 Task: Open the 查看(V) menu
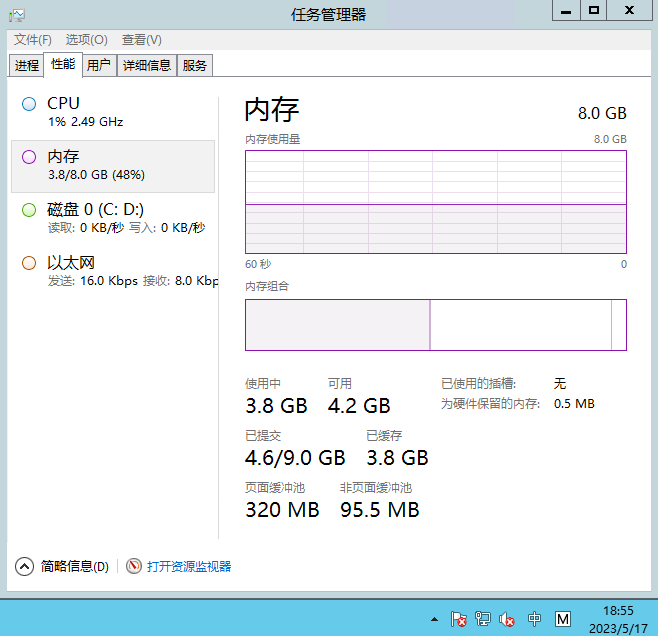141,40
